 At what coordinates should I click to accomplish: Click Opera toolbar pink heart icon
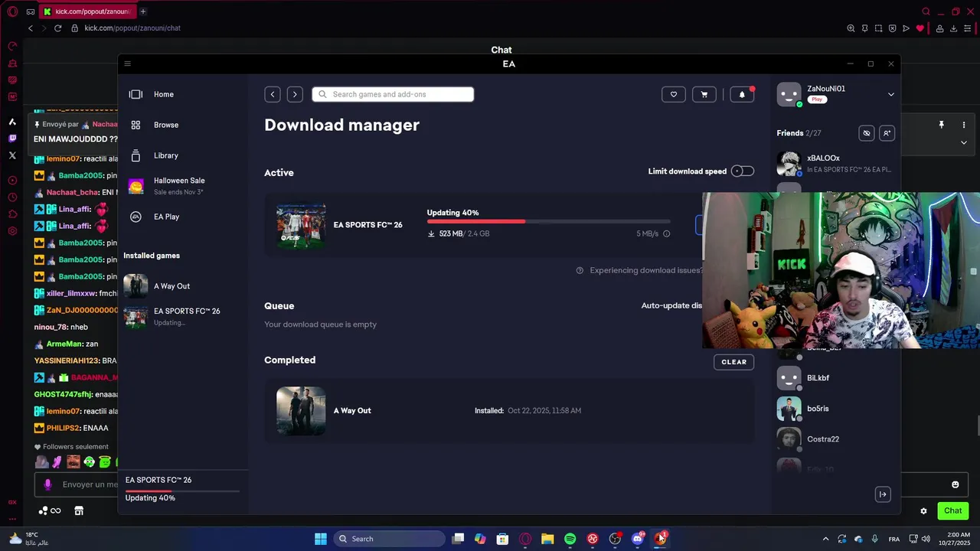920,28
